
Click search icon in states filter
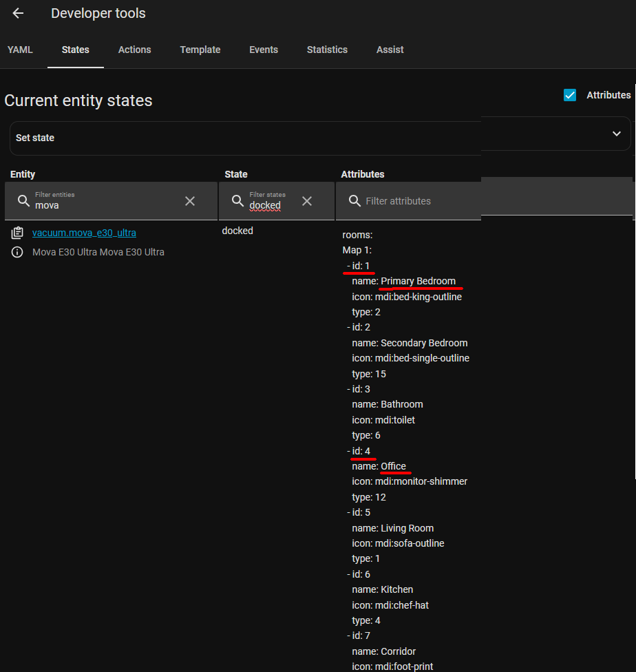tap(237, 201)
